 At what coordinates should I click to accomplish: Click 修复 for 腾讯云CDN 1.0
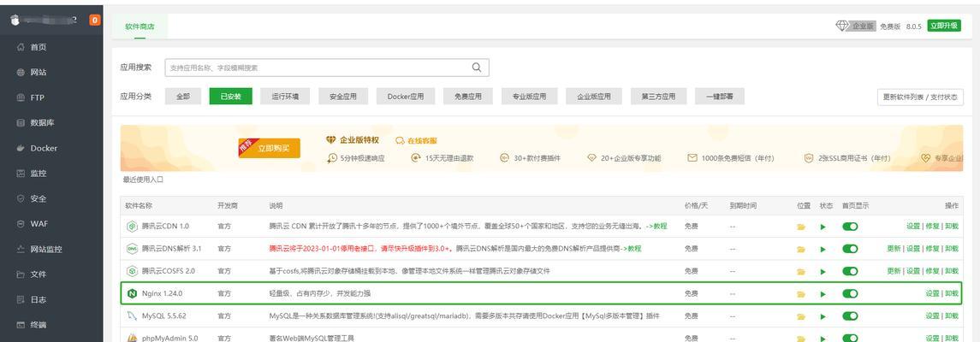[x=933, y=227]
